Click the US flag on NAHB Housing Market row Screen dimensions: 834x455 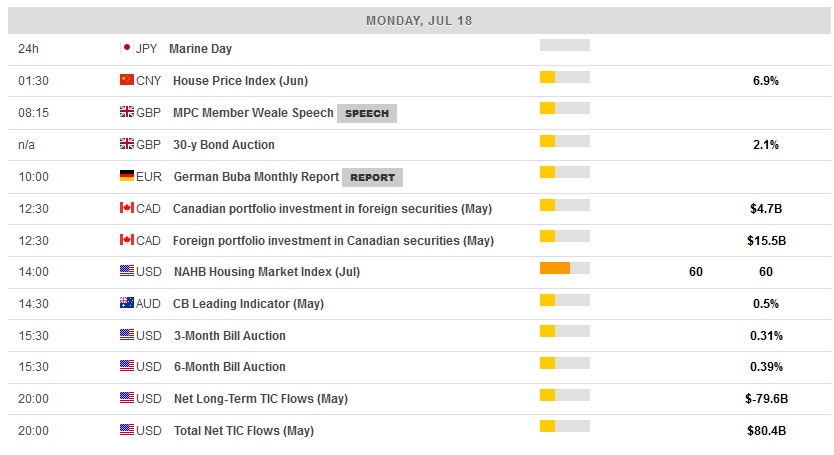point(126,271)
